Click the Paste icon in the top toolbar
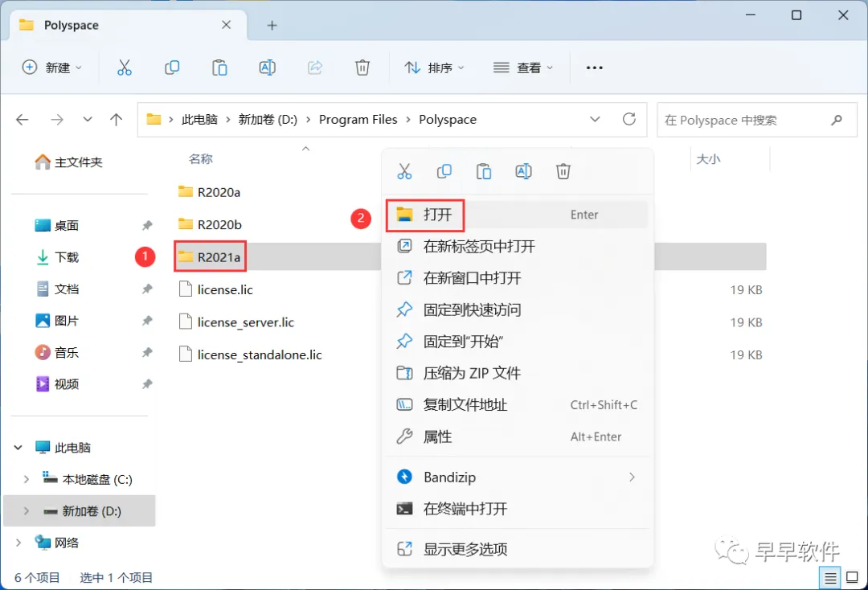 pyautogui.click(x=219, y=68)
